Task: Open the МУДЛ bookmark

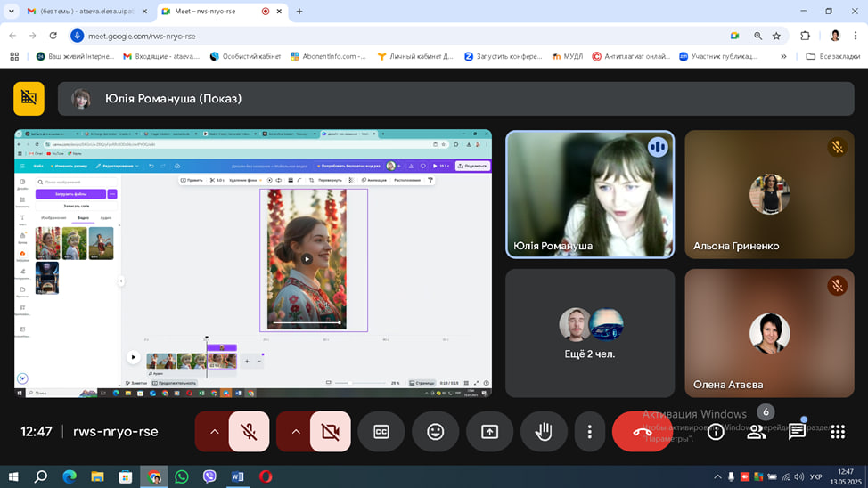Action: tap(567, 57)
